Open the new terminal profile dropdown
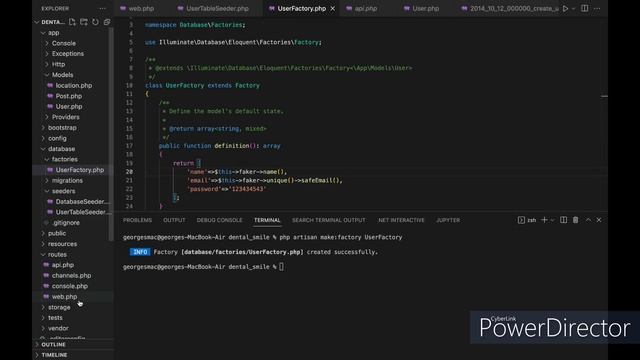 pos(553,220)
